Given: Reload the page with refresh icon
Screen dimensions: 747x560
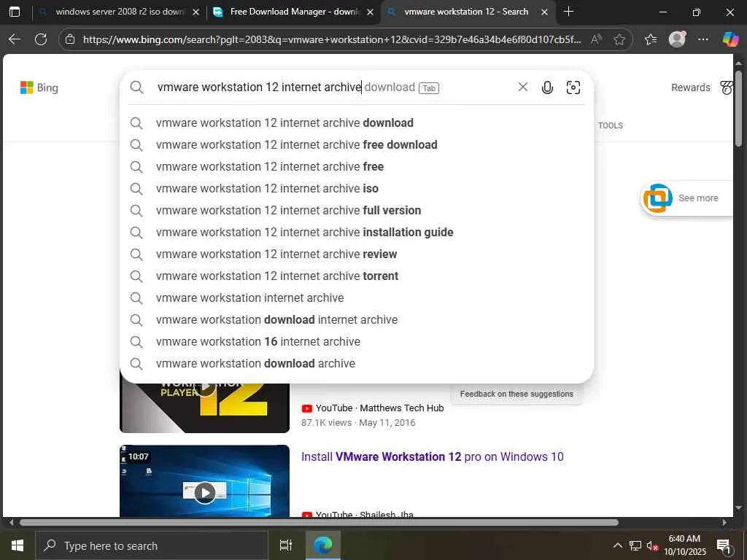Looking at the screenshot, I should pyautogui.click(x=41, y=39).
